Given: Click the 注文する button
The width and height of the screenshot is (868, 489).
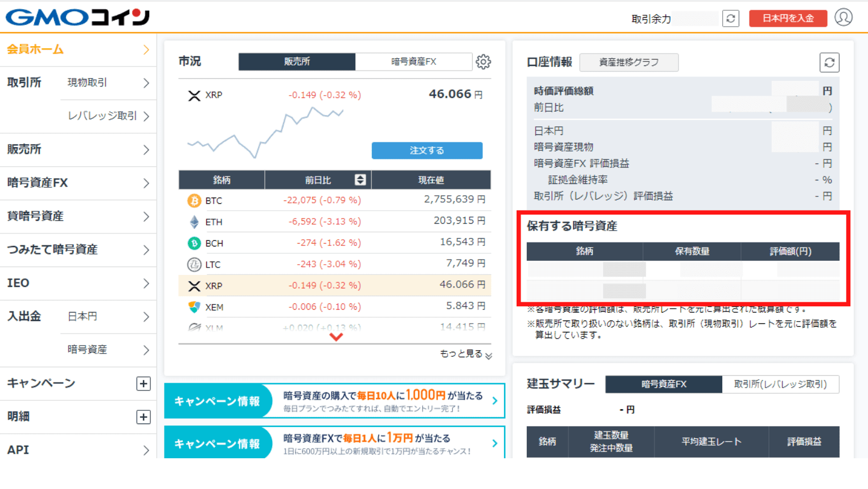Looking at the screenshot, I should [x=427, y=150].
